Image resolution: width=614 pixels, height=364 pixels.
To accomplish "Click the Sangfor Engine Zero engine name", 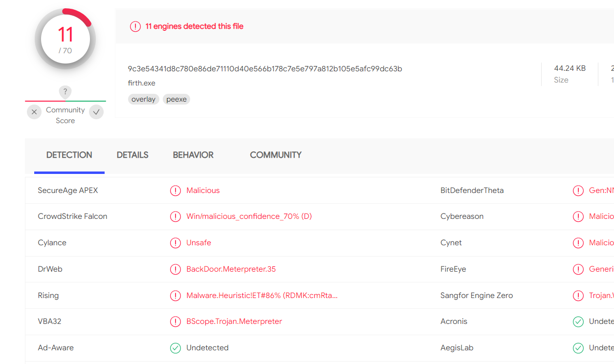I will [477, 296].
